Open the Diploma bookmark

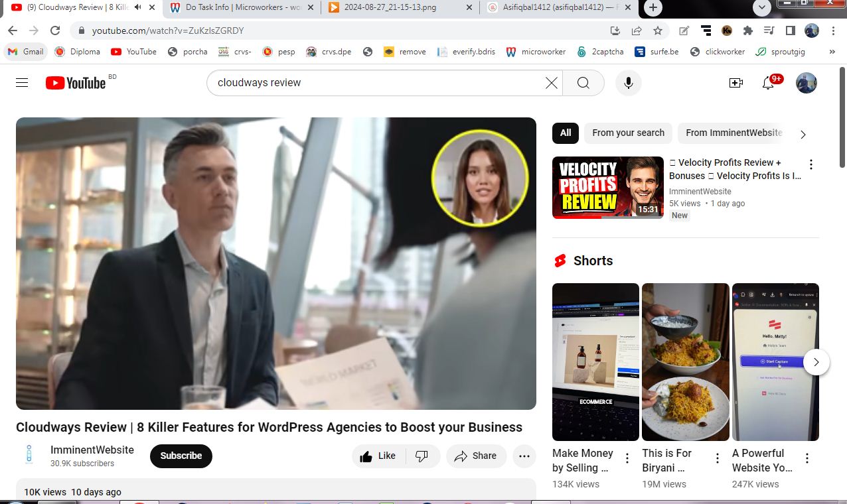click(x=78, y=52)
